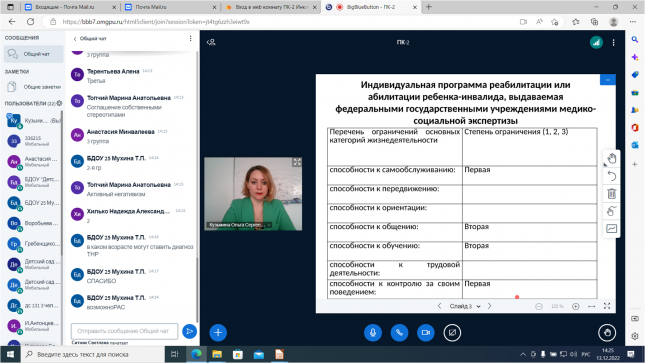Send the chat message arrow button
The width and height of the screenshot is (645, 363).
point(189,331)
